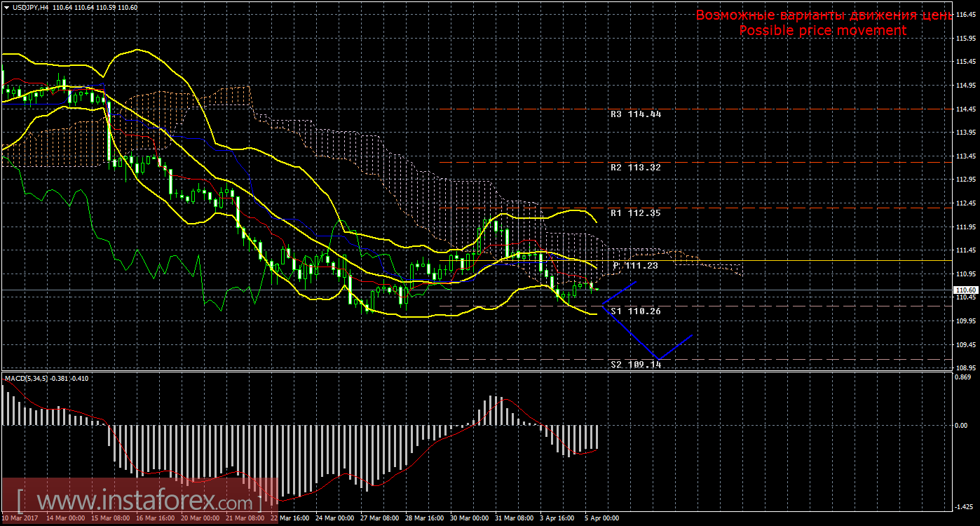
Task: Click the '5 Apr 00:00' time axis label
Action: pyautogui.click(x=601, y=518)
